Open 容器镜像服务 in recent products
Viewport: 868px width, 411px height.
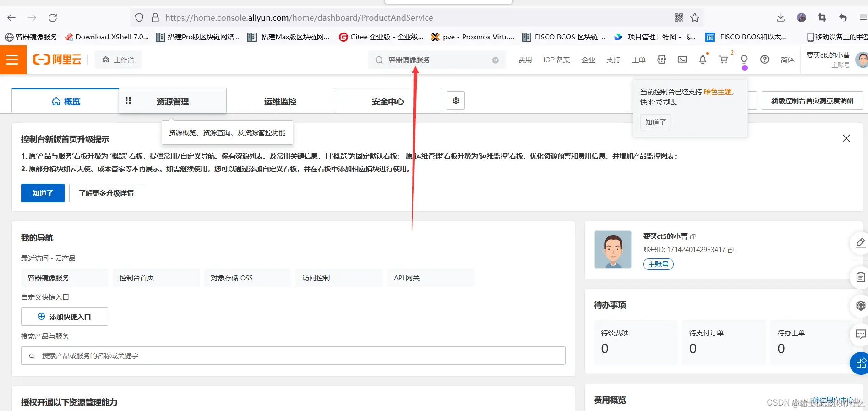(x=65, y=278)
